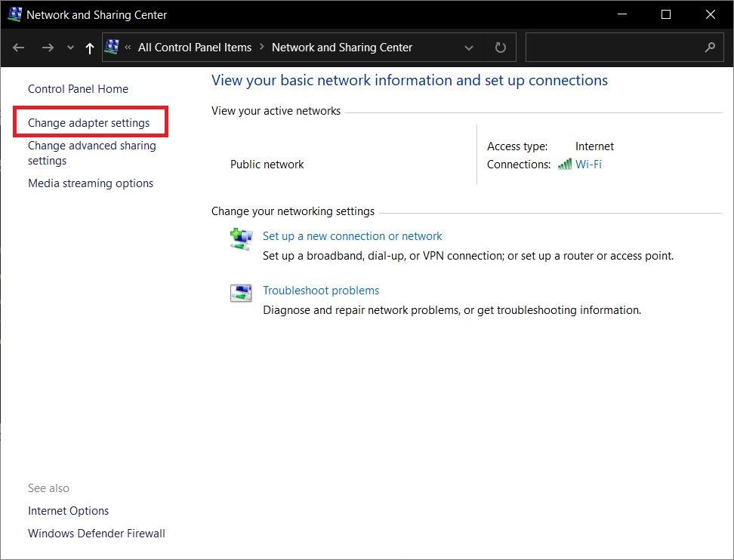
Task: Click the Back navigation arrow
Action: point(18,48)
